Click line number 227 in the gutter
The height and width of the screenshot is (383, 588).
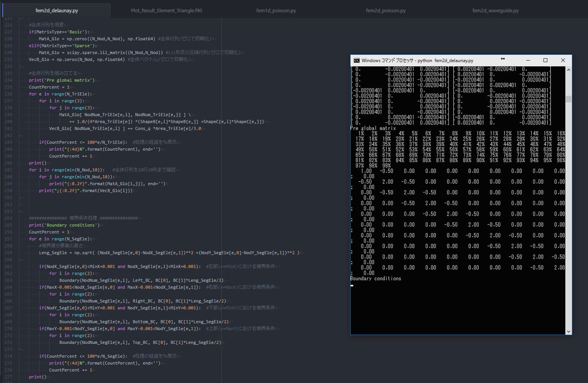(x=8, y=31)
